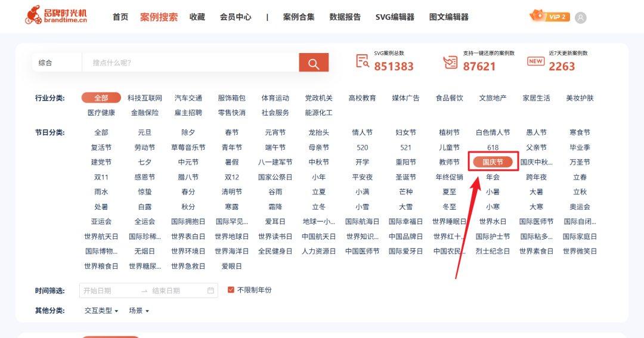The height and width of the screenshot is (338, 644).
Task: Select 全部 in 节日分类
Action: pyautogui.click(x=101, y=132)
